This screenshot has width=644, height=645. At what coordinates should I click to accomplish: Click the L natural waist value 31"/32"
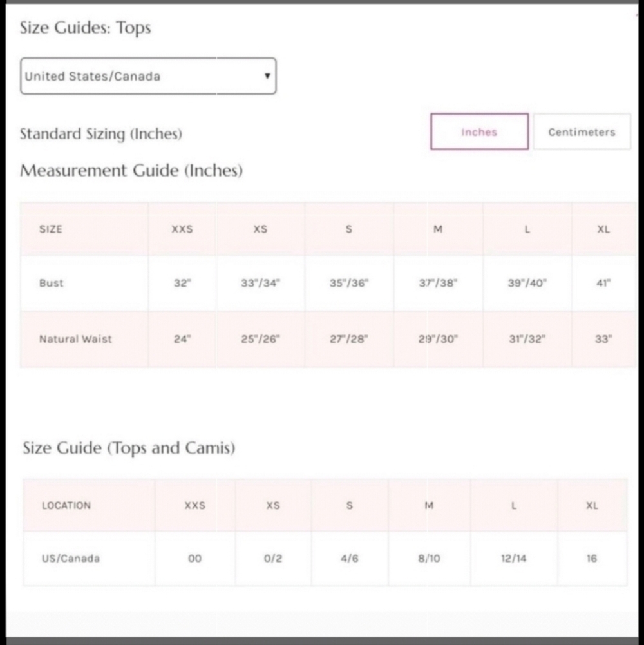coord(527,339)
